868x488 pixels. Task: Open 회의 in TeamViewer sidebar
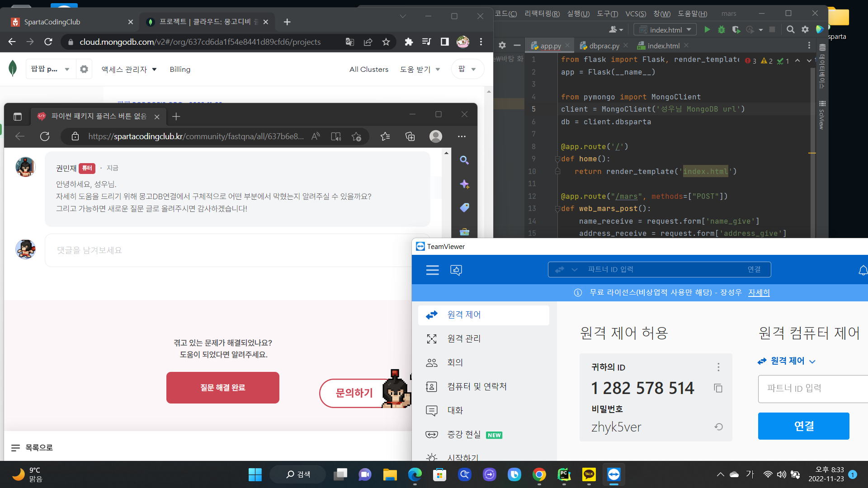click(484, 363)
